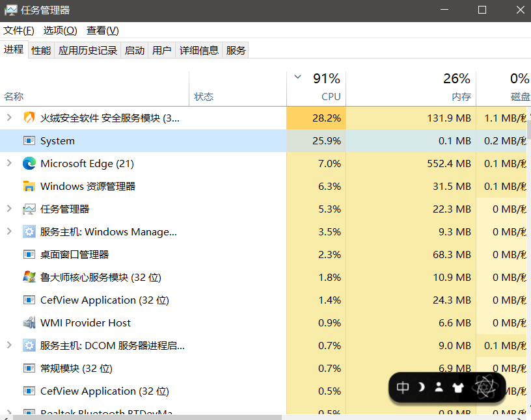Click the atom logo on IME toolbar

point(483,387)
